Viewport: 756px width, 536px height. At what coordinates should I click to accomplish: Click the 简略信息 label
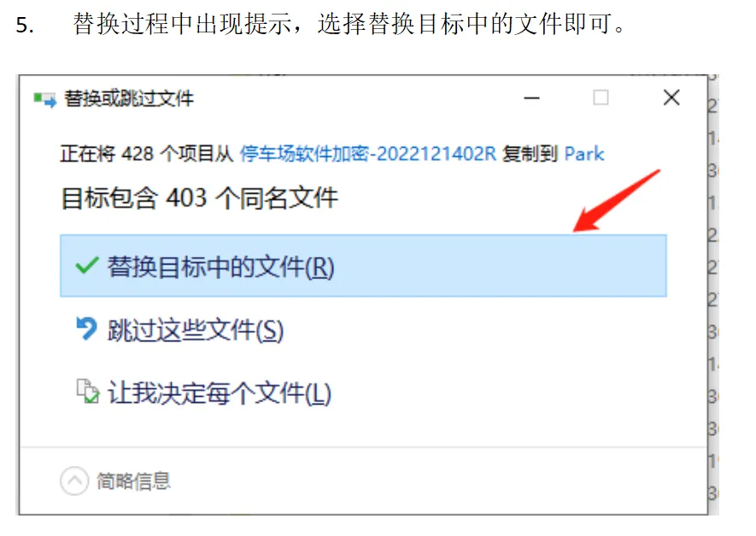[x=133, y=481]
